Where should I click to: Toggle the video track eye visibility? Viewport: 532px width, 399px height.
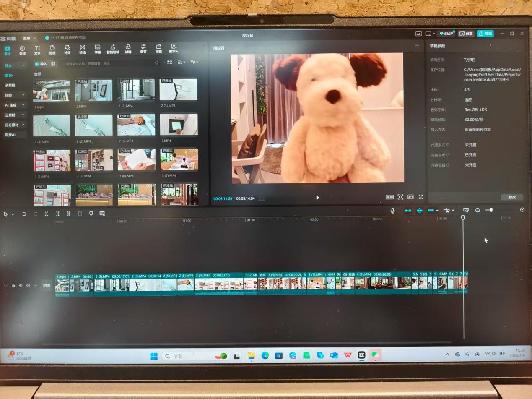tap(21, 286)
